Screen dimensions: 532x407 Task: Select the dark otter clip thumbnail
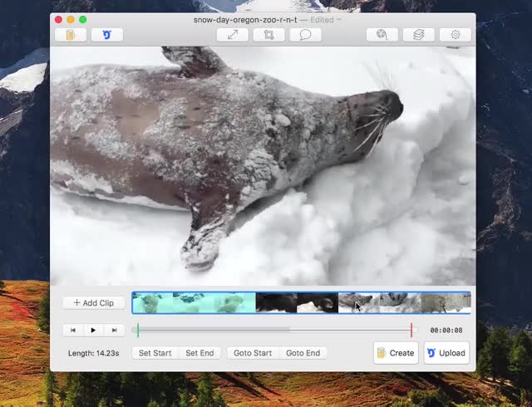[297, 303]
